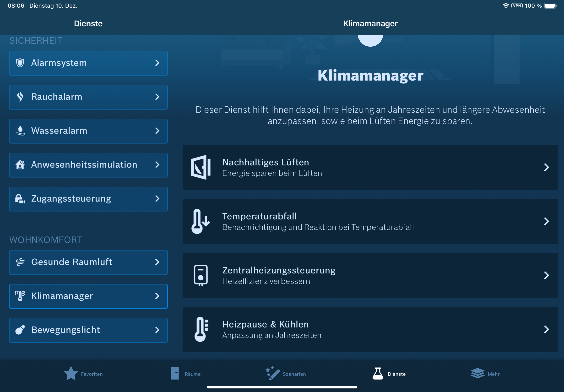The image size is (564, 392).
Task: Tap the Gesunde Raumluft wind icon
Action: [20, 262]
